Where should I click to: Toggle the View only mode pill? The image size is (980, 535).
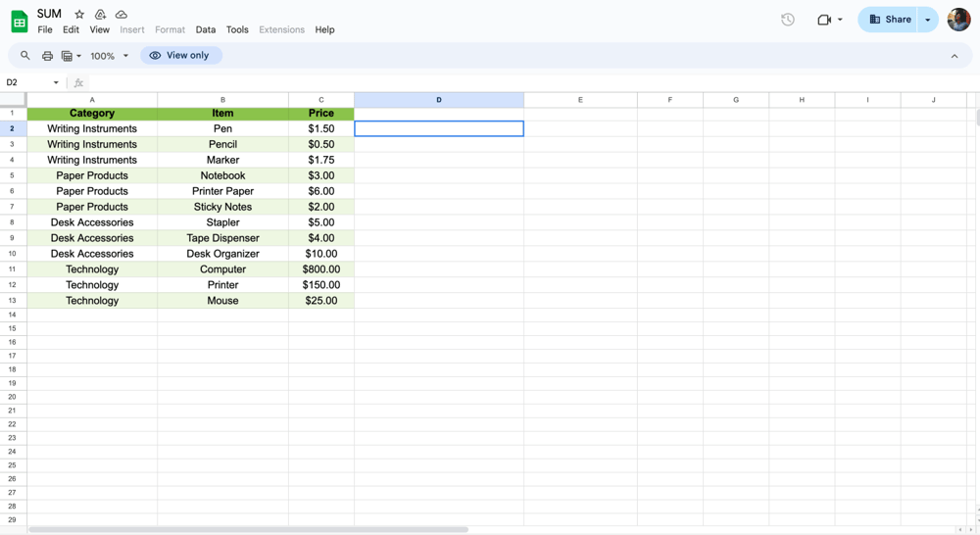pos(181,56)
